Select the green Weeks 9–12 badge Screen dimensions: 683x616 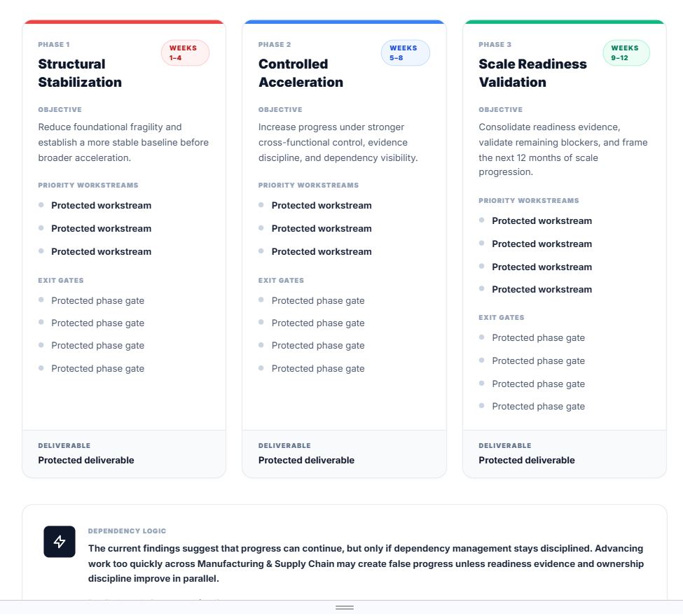tap(626, 53)
